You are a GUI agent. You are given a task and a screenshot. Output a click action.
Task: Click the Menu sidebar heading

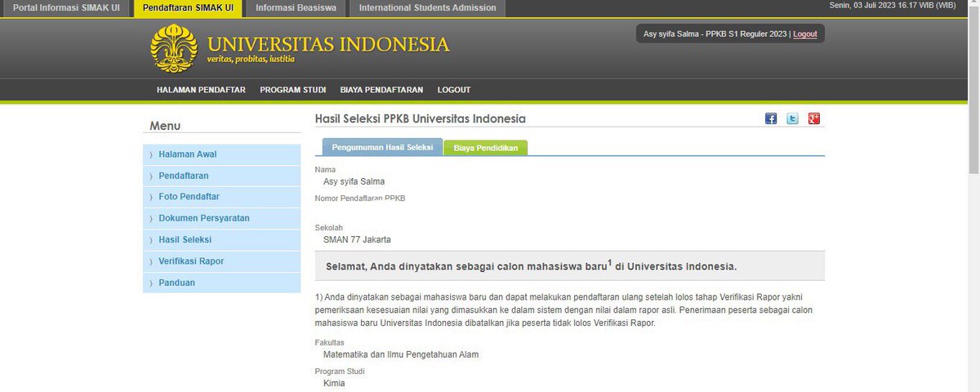(165, 126)
